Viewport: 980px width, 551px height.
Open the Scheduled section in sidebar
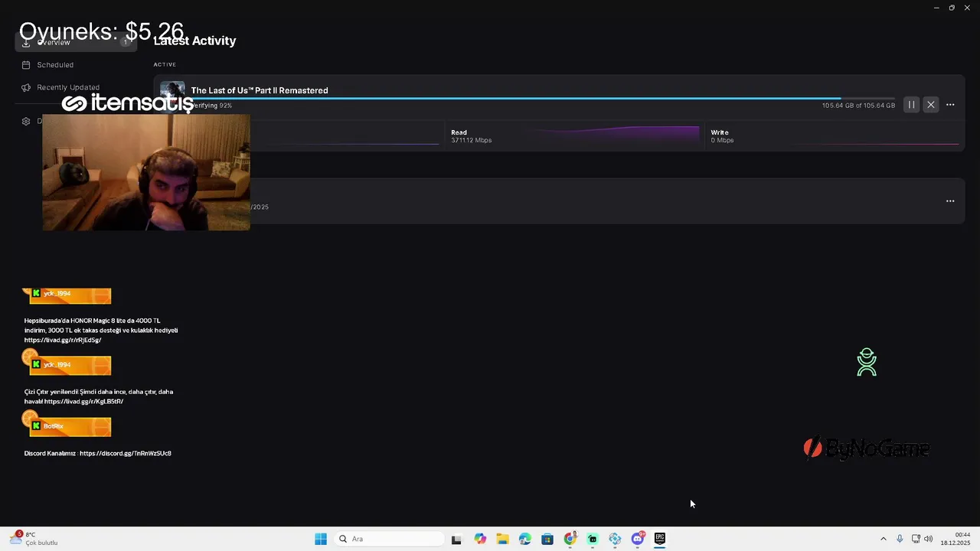tap(55, 65)
